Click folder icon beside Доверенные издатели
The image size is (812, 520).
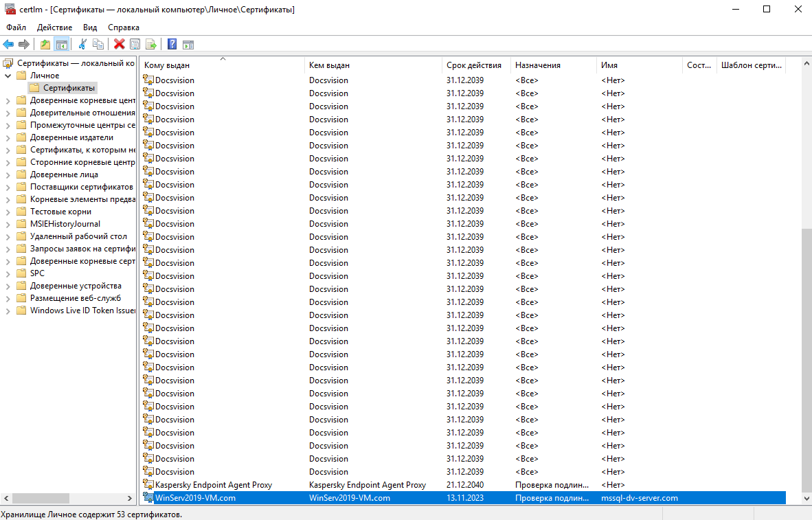click(x=21, y=137)
